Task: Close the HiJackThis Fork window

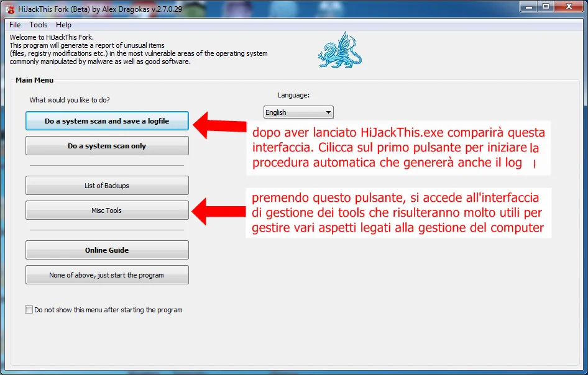Action: tap(569, 6)
